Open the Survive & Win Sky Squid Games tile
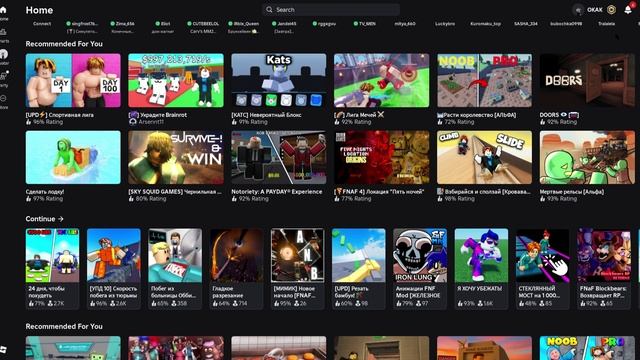640x360 pixels. coord(176,157)
